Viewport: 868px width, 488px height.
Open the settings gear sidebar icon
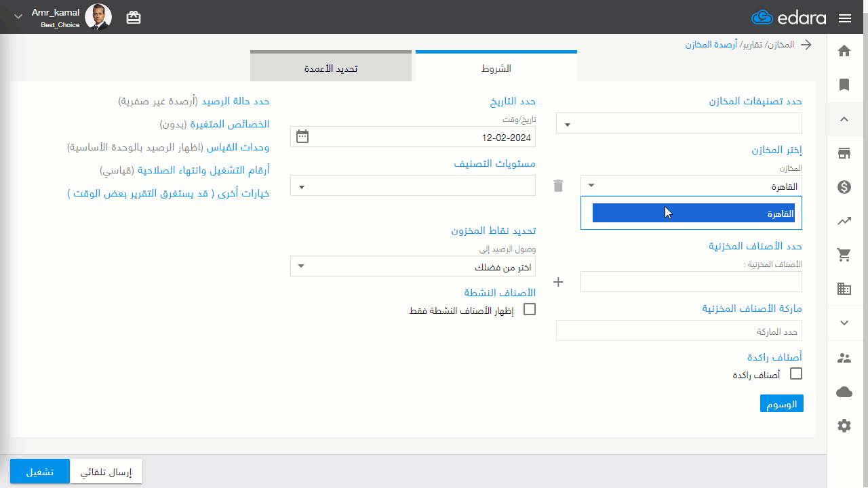pyautogui.click(x=844, y=426)
